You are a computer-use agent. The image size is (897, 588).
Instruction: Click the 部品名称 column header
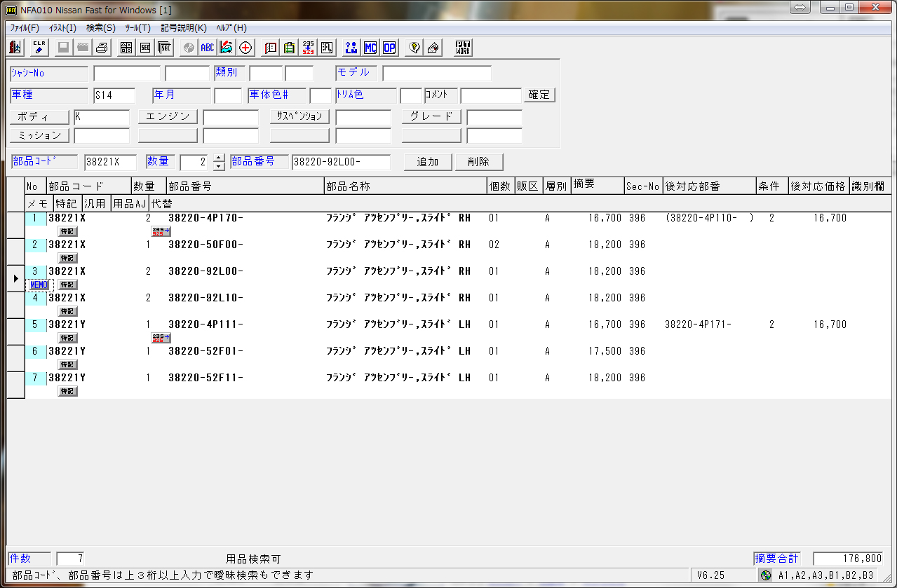tap(405, 186)
